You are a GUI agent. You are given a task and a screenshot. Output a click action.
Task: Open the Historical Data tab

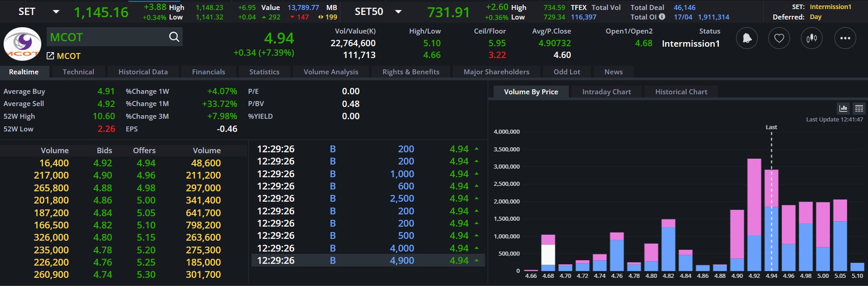[143, 72]
